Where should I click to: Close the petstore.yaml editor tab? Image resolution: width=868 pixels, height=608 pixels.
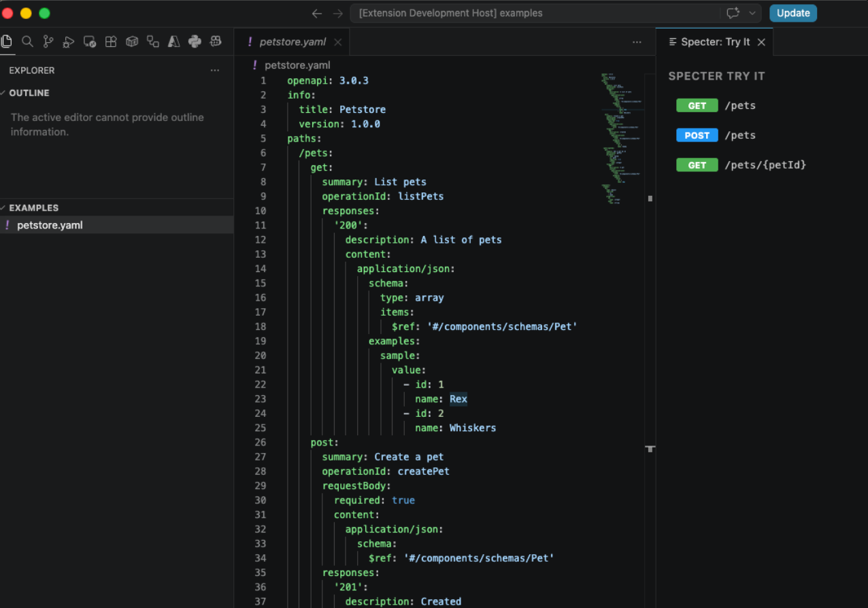(x=337, y=42)
